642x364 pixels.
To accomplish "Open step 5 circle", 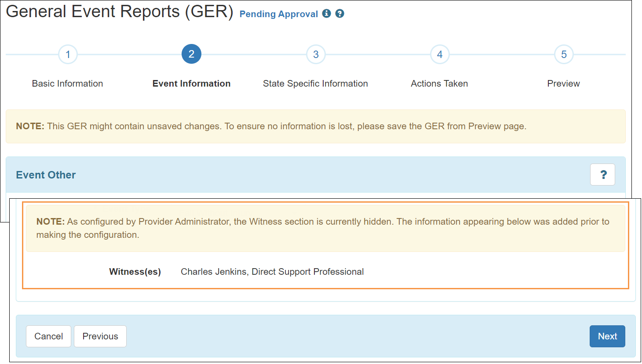I will tap(564, 55).
